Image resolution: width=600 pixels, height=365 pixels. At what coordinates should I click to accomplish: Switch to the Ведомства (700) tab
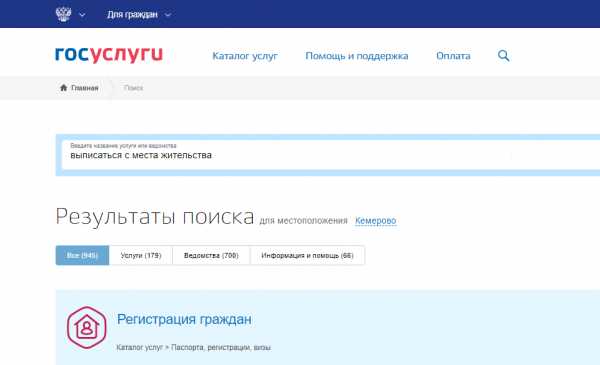point(211,255)
